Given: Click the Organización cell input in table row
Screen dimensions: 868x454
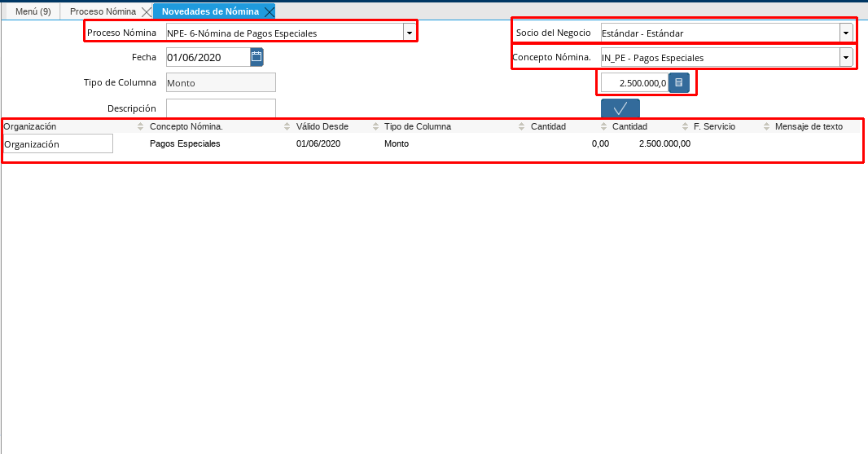Looking at the screenshot, I should pos(58,143).
